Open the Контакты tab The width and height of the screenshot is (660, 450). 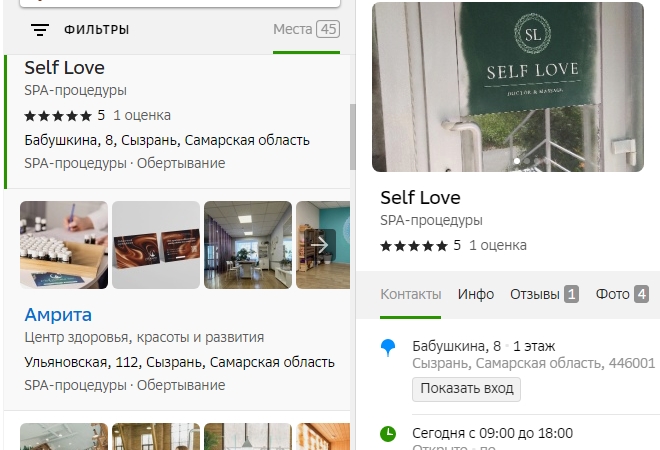(410, 294)
